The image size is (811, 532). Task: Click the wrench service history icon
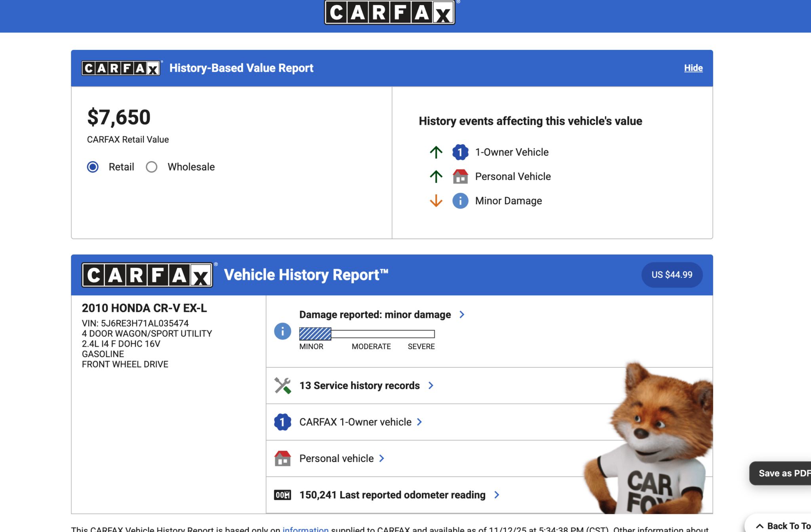pos(282,386)
